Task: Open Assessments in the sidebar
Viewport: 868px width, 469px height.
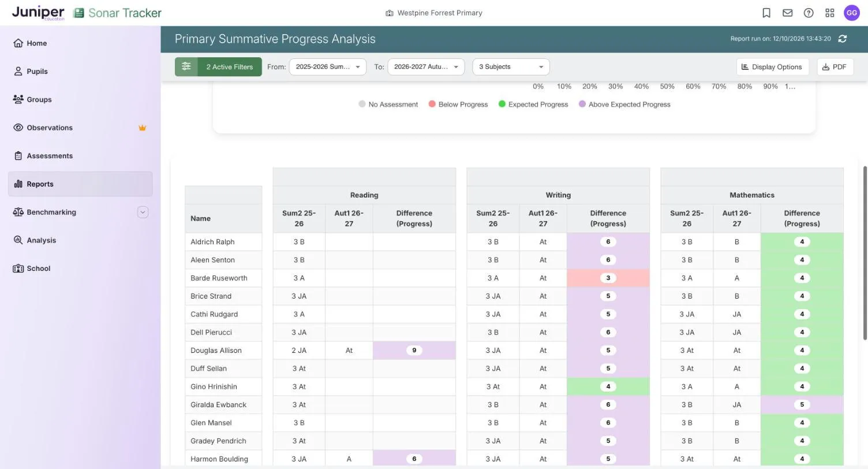Action: (80, 156)
